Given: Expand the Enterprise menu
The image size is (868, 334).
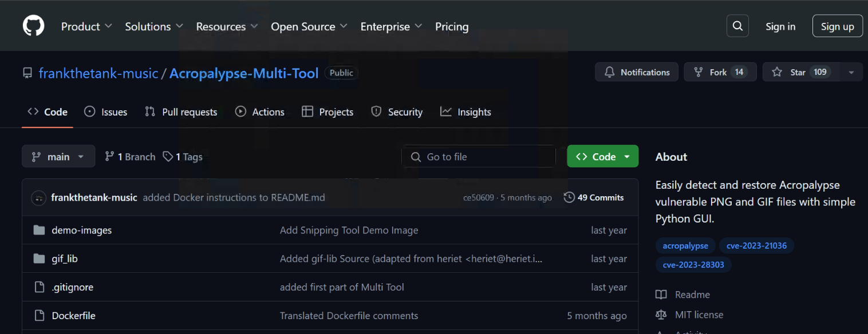Looking at the screenshot, I should 391,26.
